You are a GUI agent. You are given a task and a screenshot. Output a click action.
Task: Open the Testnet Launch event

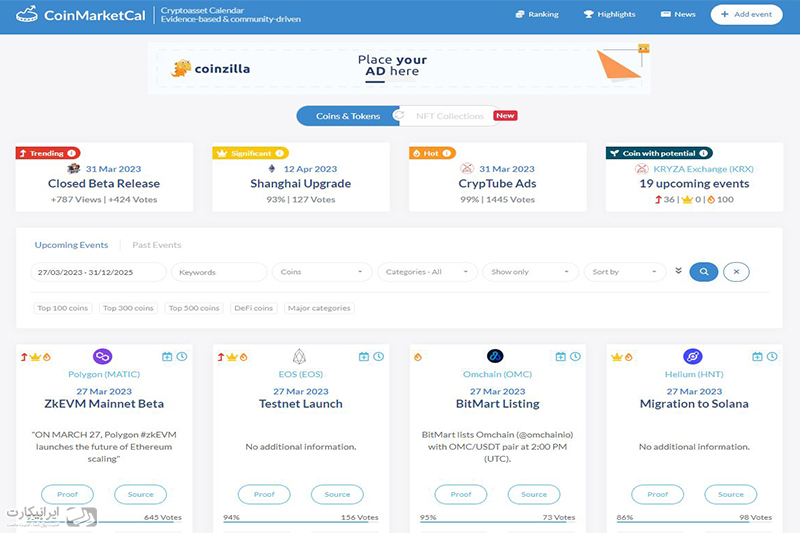tap(301, 404)
